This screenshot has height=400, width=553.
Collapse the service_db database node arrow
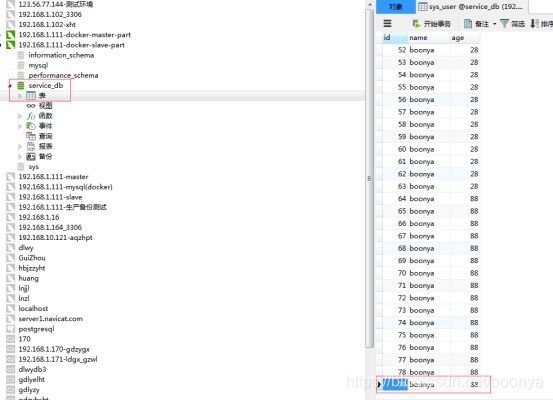point(10,85)
